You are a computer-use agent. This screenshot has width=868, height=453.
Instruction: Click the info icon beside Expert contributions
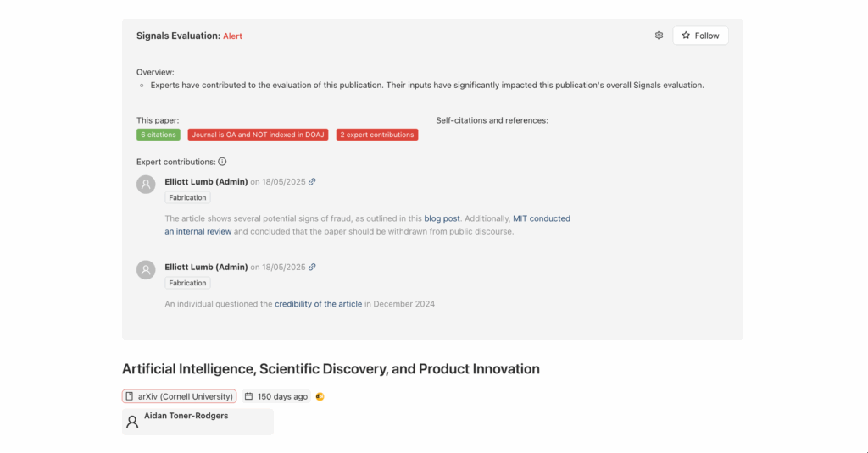coord(222,162)
